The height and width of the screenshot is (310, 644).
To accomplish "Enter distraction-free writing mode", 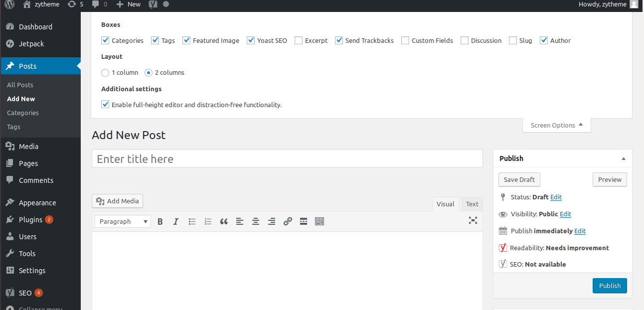I will 473,220.
